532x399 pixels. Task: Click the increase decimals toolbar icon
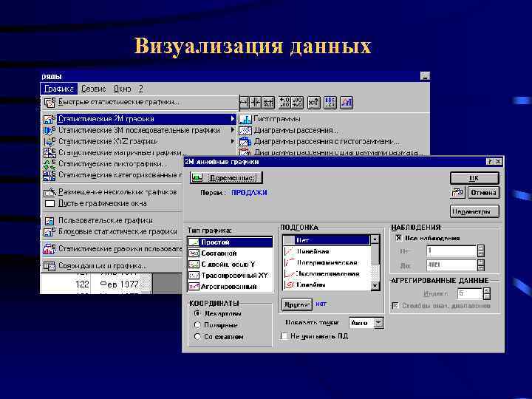[x=284, y=102]
